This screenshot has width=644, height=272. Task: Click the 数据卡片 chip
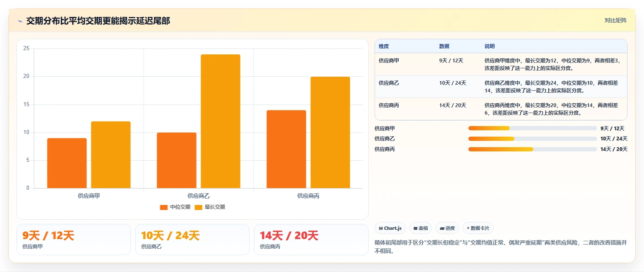coord(478,228)
